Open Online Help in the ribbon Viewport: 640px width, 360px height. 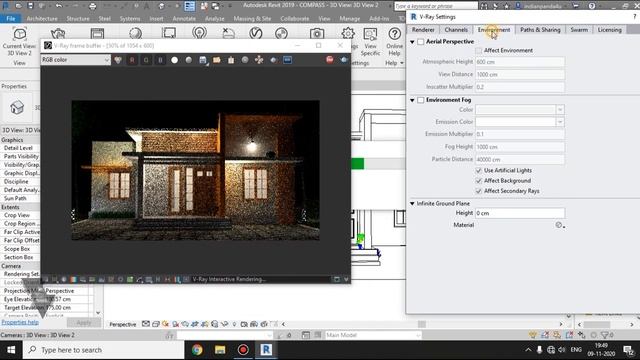394,42
